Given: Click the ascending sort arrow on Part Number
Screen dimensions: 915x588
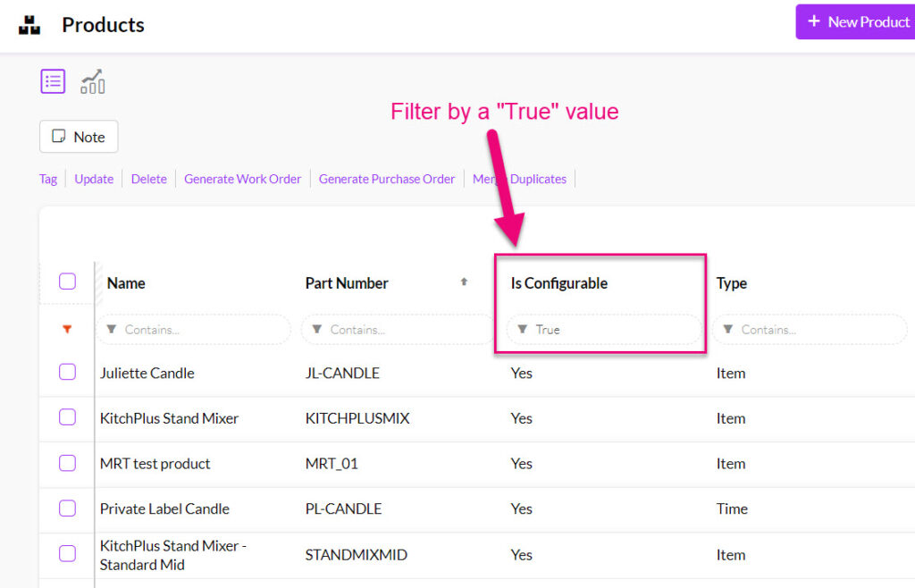Looking at the screenshot, I should 465,281.
